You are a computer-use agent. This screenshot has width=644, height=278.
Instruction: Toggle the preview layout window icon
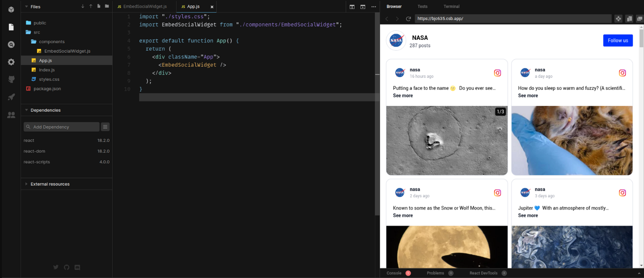(363, 7)
